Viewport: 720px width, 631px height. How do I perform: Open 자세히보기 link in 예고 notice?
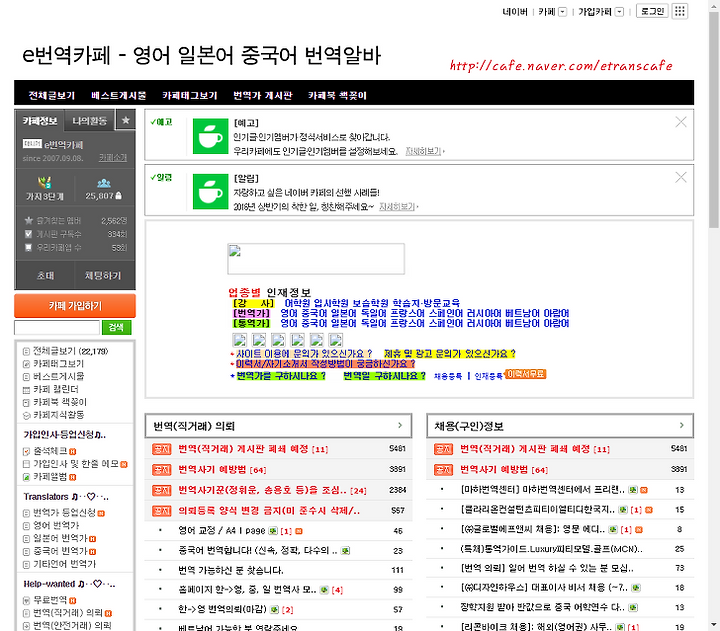click(424, 151)
